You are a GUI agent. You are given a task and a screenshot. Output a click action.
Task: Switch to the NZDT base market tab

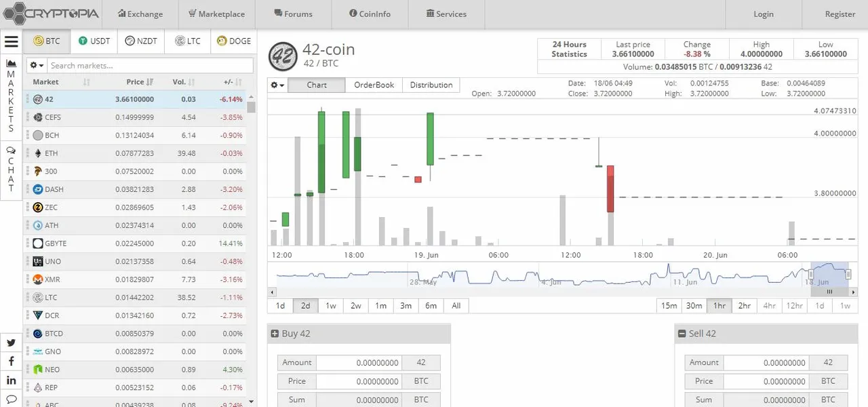tap(141, 41)
